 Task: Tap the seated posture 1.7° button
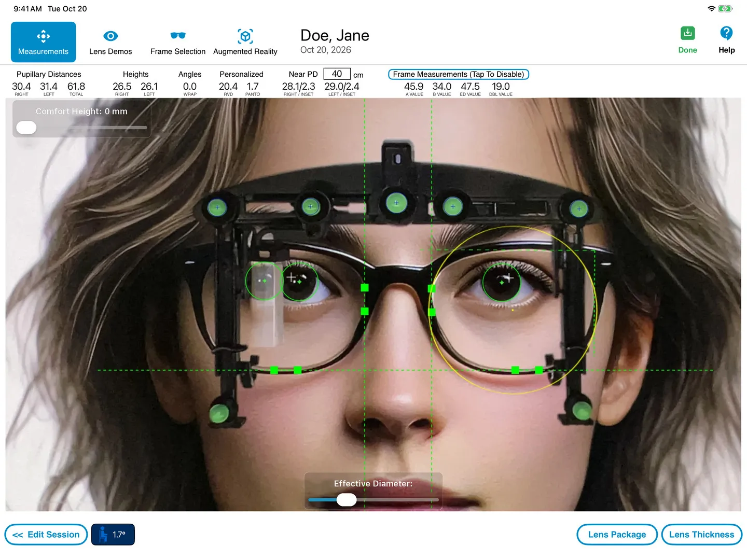(x=113, y=535)
